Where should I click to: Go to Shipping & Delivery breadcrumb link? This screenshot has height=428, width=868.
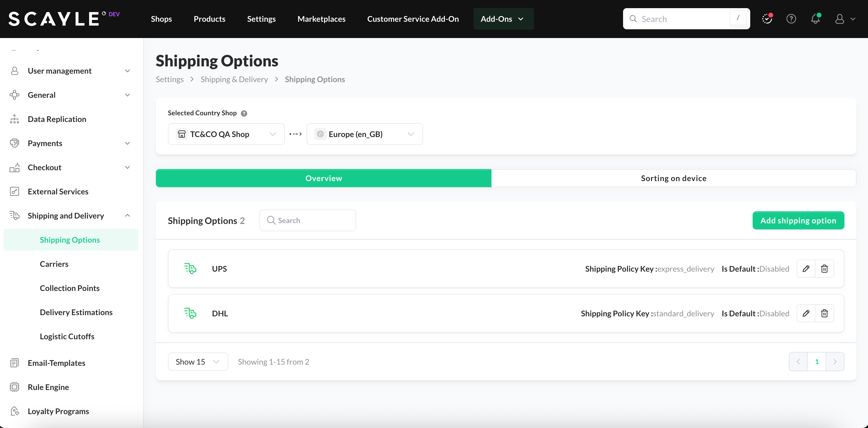point(234,79)
